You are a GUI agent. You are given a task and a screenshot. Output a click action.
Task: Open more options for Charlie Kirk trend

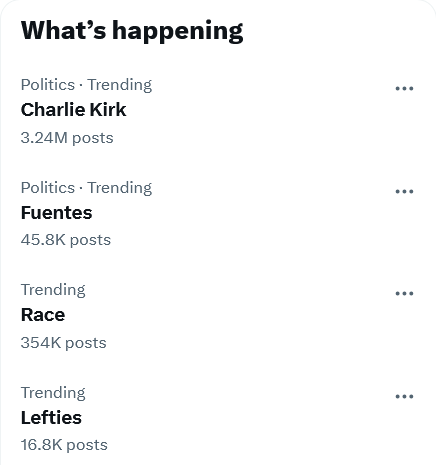[x=404, y=88]
